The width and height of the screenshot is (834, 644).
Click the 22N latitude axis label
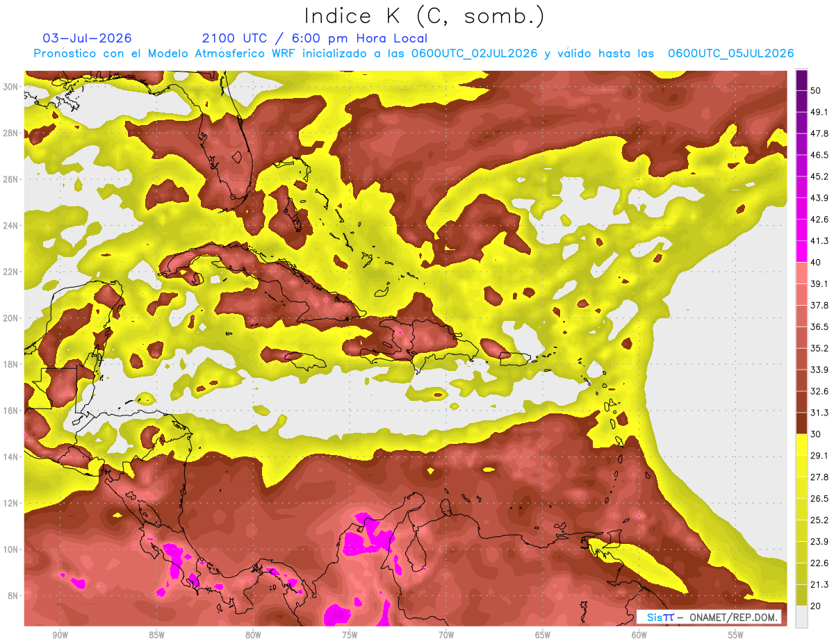click(10, 272)
